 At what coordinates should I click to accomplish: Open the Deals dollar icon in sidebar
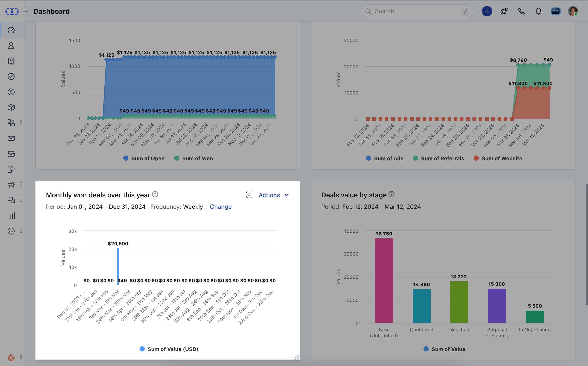click(x=11, y=92)
